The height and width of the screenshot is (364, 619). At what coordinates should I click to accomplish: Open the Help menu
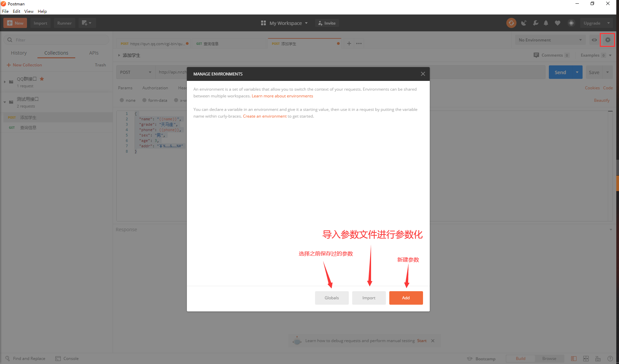coord(42,11)
